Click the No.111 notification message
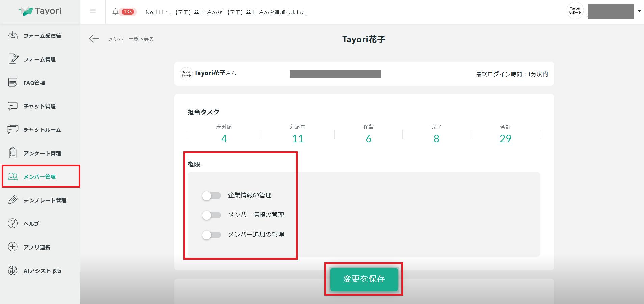Image resolution: width=644 pixels, height=304 pixels. point(226,12)
